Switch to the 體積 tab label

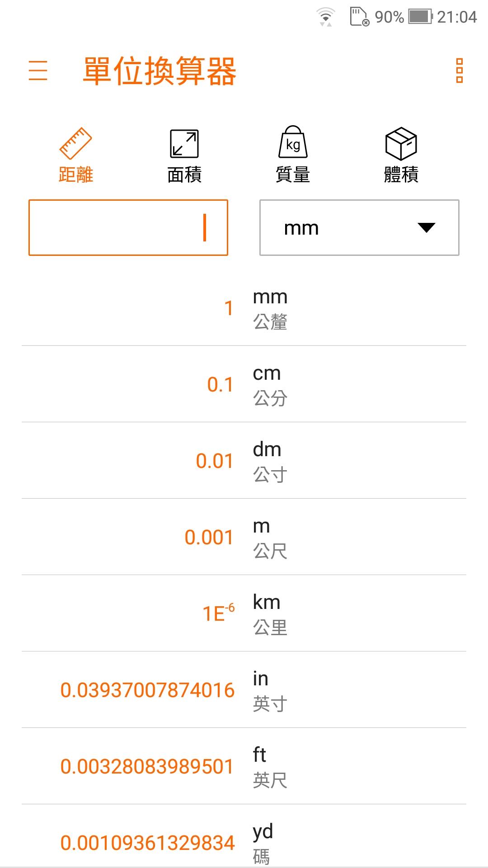click(x=401, y=175)
